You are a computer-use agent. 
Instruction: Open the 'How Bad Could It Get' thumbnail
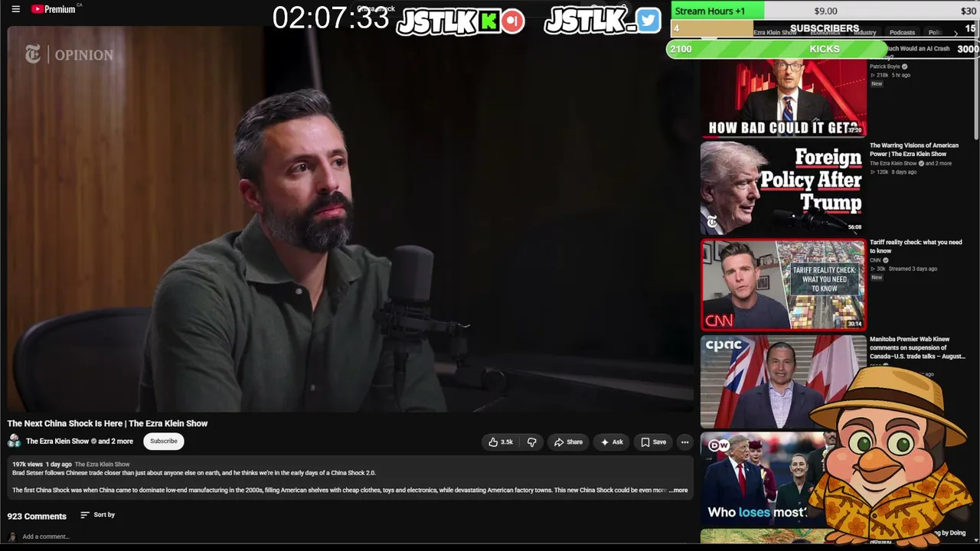point(783,99)
